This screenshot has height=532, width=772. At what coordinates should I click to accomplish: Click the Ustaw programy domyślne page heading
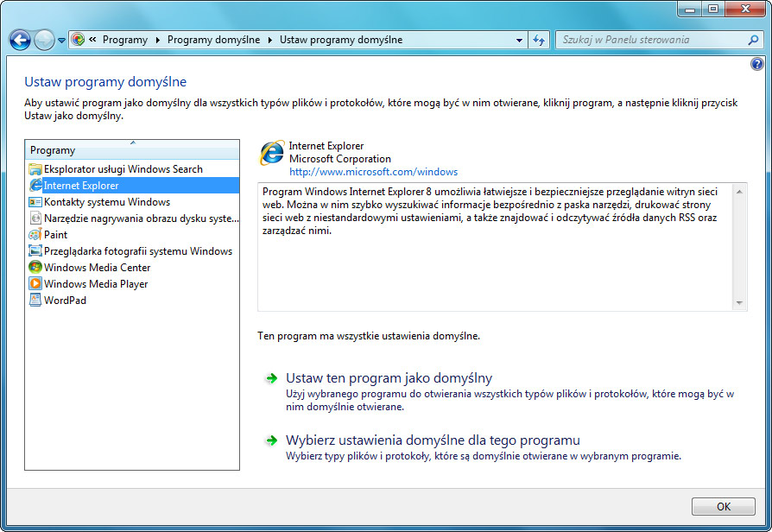pos(105,82)
